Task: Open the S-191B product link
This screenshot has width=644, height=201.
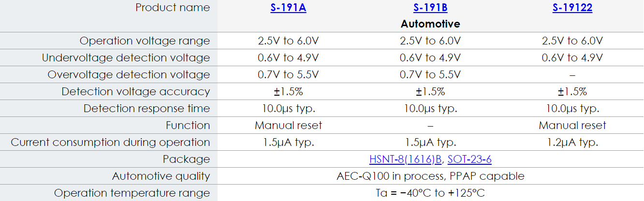Action: pos(430,8)
